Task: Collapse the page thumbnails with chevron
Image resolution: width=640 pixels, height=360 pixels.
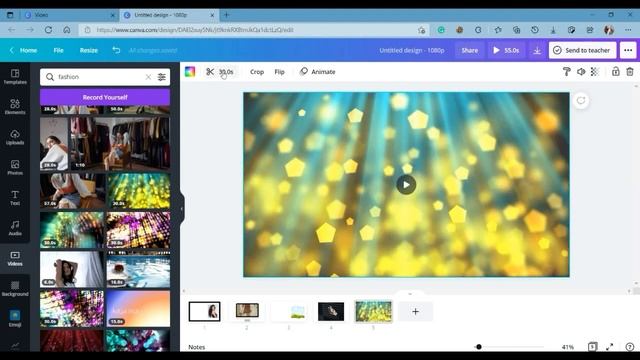Action: pos(410,293)
